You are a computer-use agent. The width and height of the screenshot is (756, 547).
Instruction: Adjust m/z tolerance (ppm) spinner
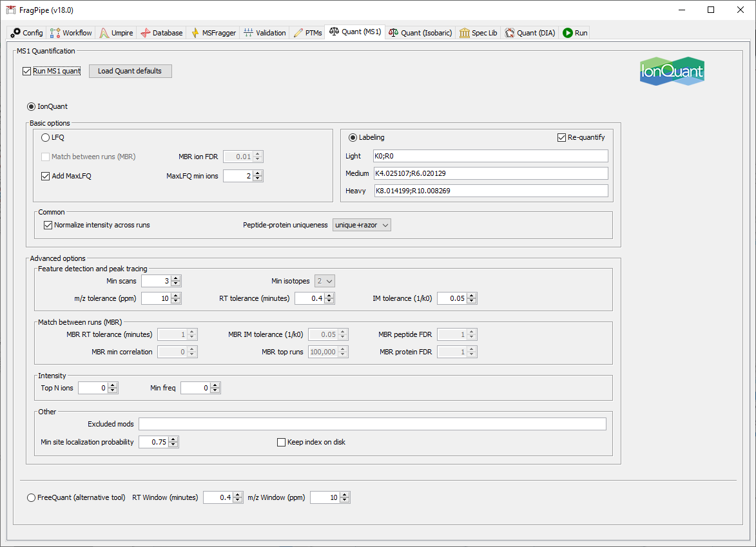pyautogui.click(x=176, y=298)
